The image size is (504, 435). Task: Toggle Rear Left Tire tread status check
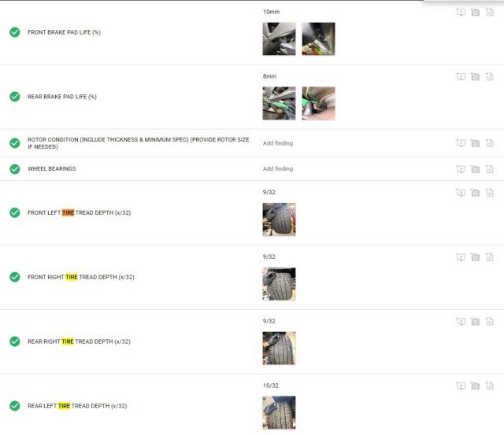click(15, 406)
